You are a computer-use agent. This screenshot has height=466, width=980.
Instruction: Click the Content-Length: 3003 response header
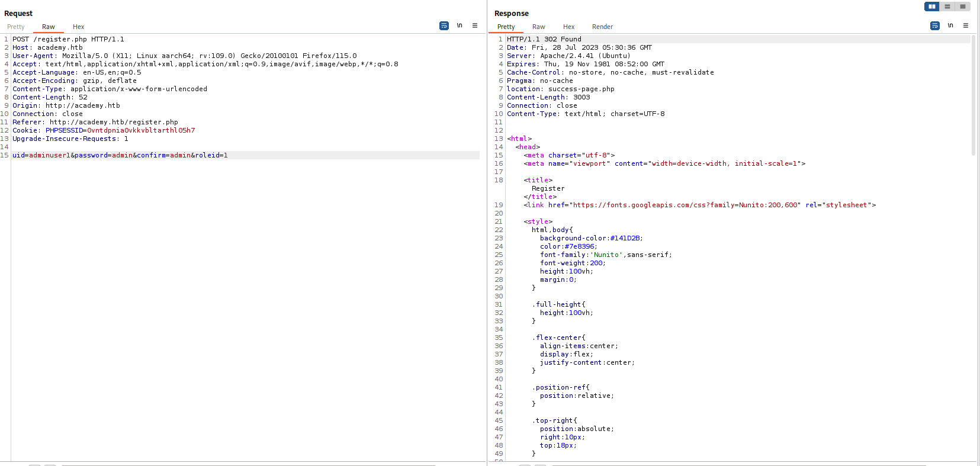pyautogui.click(x=548, y=97)
